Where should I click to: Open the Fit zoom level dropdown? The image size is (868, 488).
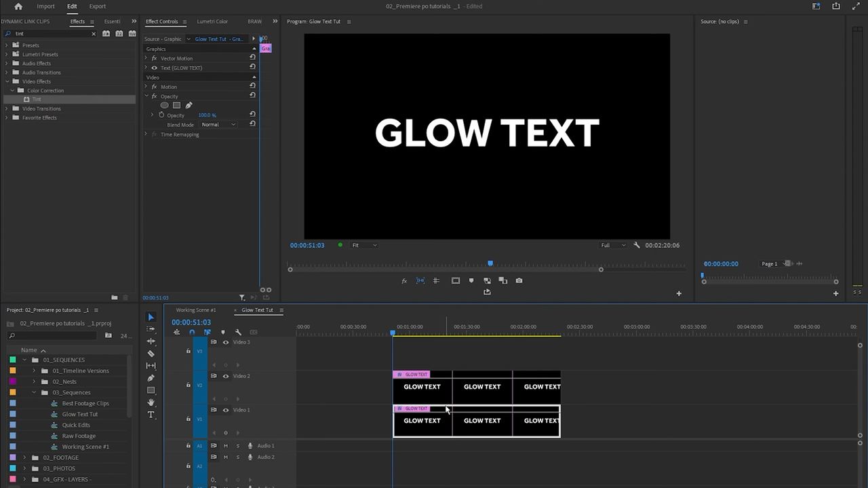click(363, 245)
